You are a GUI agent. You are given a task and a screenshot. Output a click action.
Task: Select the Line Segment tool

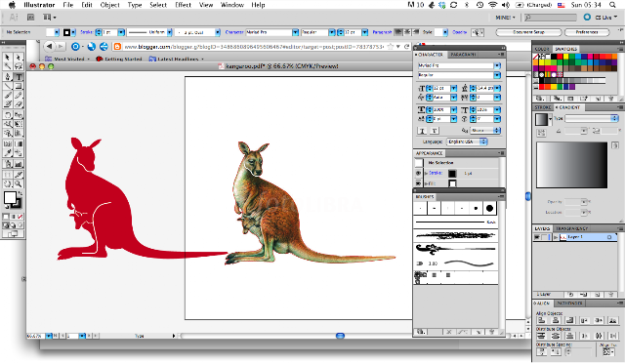pos(8,86)
